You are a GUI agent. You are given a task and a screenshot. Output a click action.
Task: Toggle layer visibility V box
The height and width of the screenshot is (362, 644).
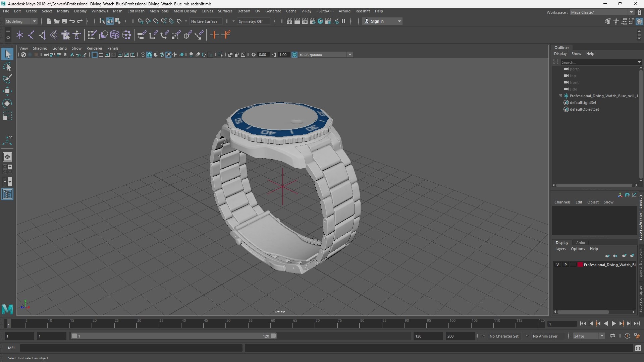pos(557,265)
